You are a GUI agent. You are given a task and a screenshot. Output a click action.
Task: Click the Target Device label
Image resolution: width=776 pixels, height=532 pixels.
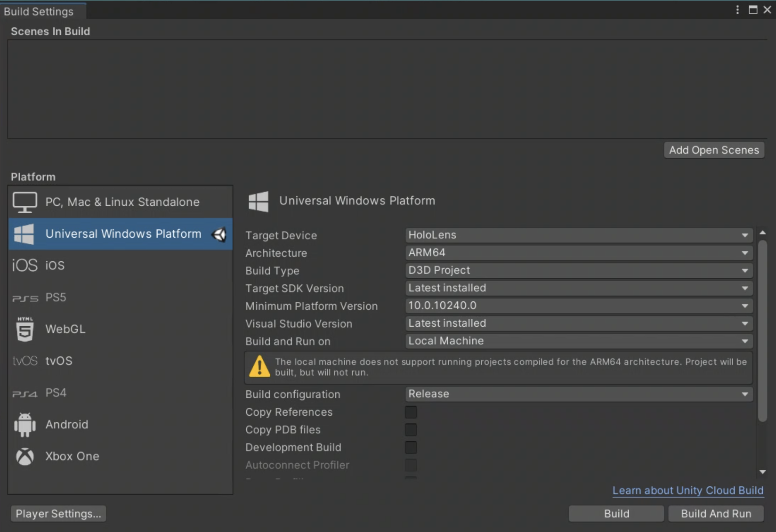pos(281,235)
